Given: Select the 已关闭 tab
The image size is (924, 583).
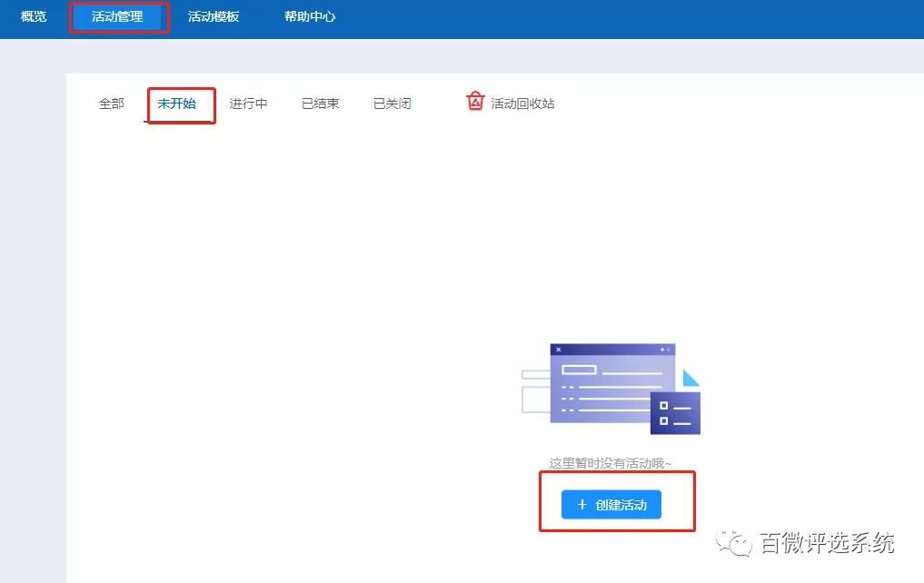Looking at the screenshot, I should 391,104.
